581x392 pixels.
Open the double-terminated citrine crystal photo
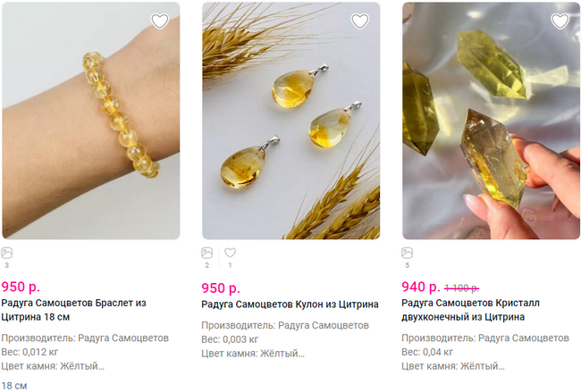(492, 121)
